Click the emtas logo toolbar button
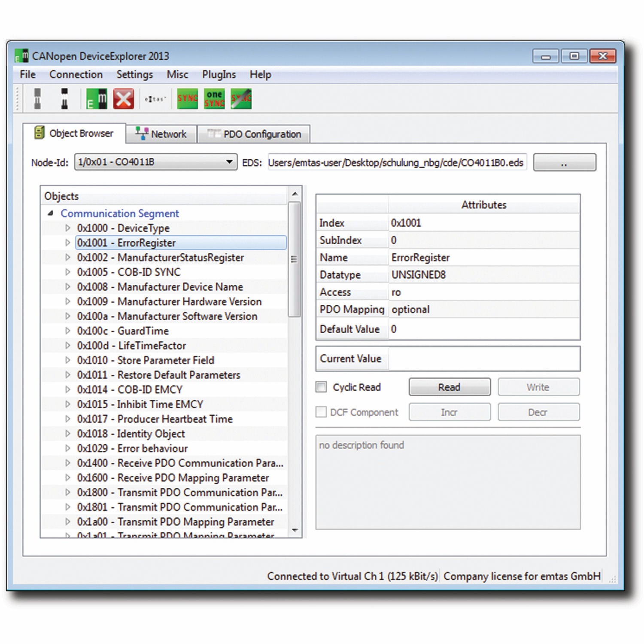644x644 pixels. click(x=154, y=98)
